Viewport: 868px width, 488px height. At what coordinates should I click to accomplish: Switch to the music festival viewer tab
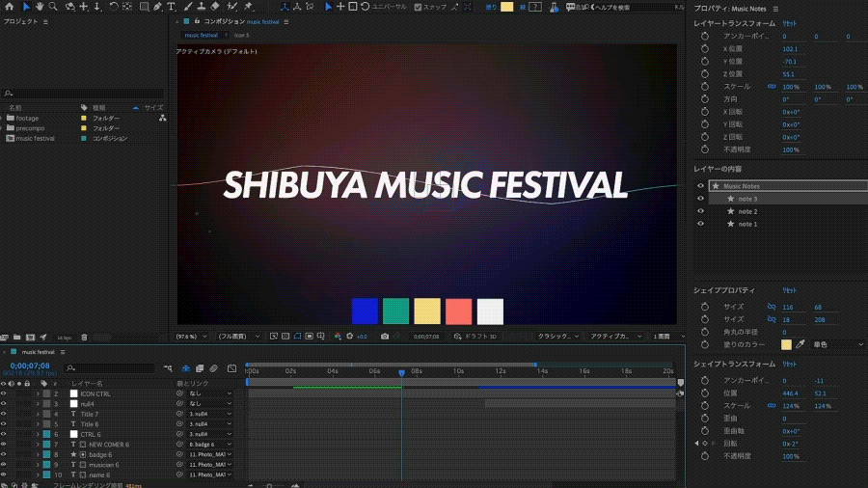tap(201, 35)
